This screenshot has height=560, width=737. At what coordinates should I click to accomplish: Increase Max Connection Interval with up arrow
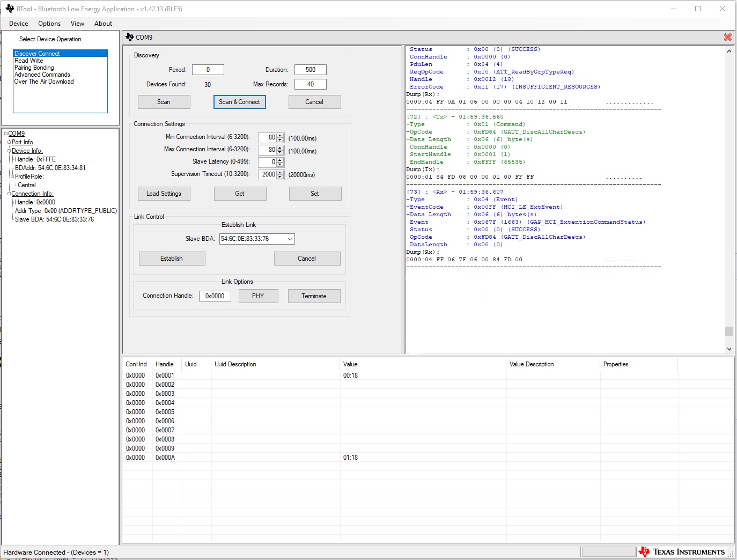click(x=280, y=148)
